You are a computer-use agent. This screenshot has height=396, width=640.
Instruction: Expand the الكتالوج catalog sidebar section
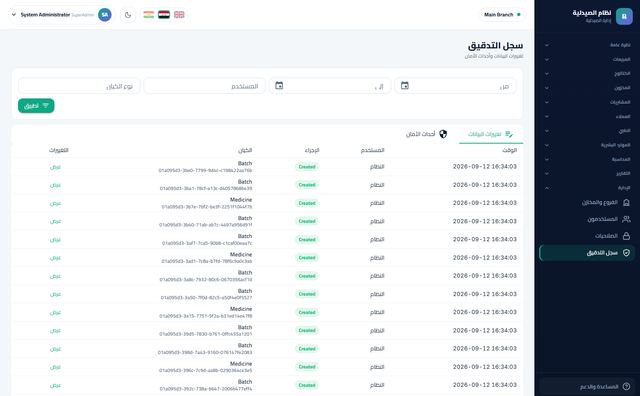coord(587,73)
